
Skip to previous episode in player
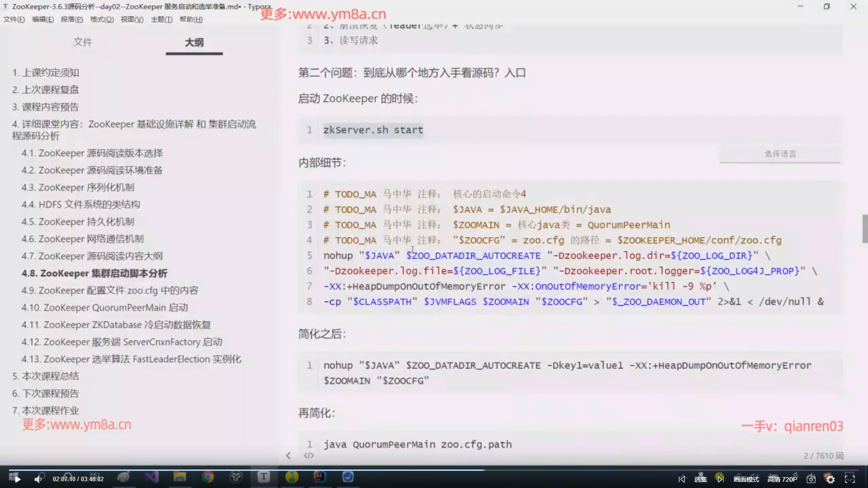pyautogui.click(x=682, y=479)
